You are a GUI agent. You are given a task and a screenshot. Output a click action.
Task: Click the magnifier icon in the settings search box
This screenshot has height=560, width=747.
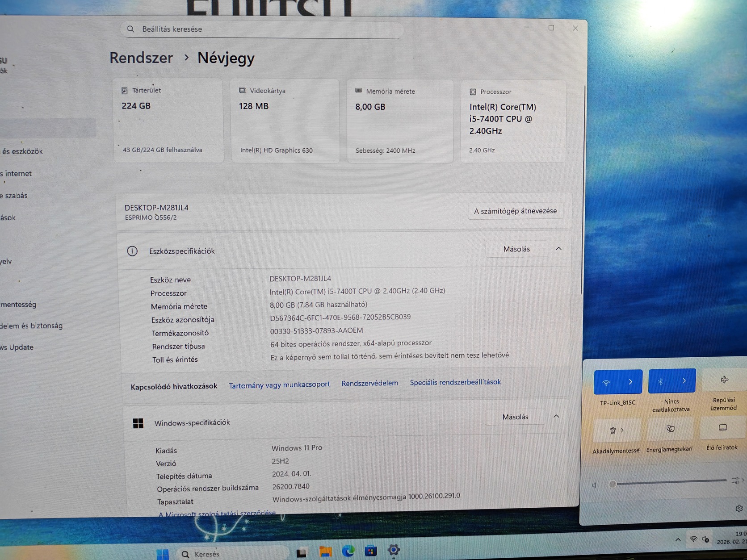coord(130,29)
